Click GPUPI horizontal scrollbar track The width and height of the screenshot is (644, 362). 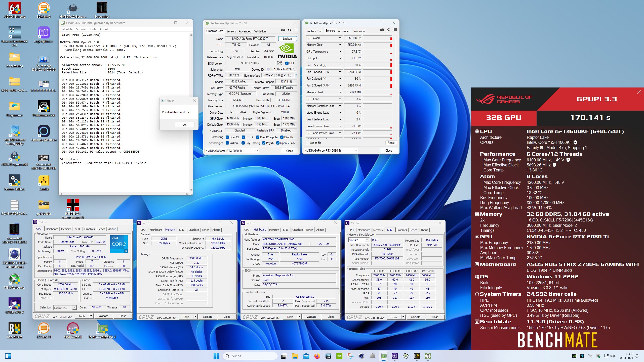coord(125,194)
